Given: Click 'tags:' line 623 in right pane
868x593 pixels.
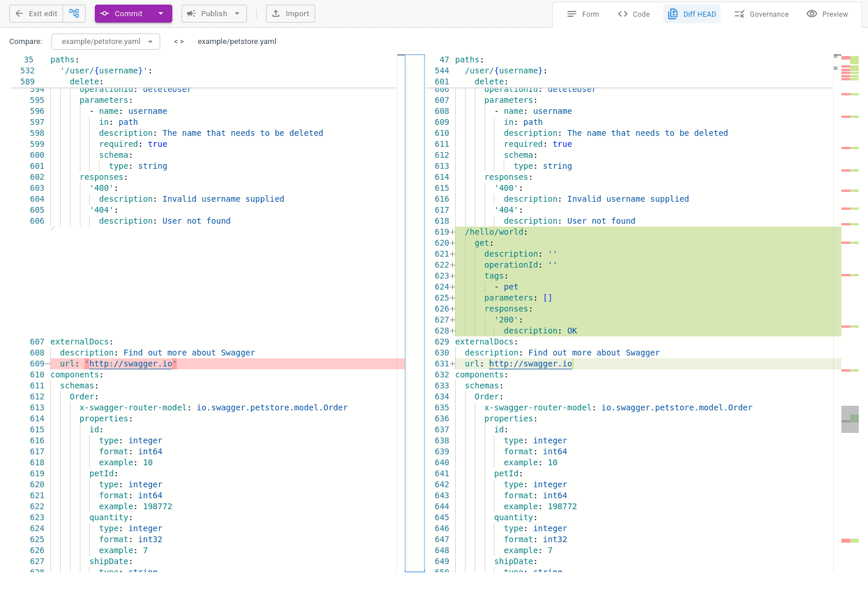Looking at the screenshot, I should [x=496, y=276].
